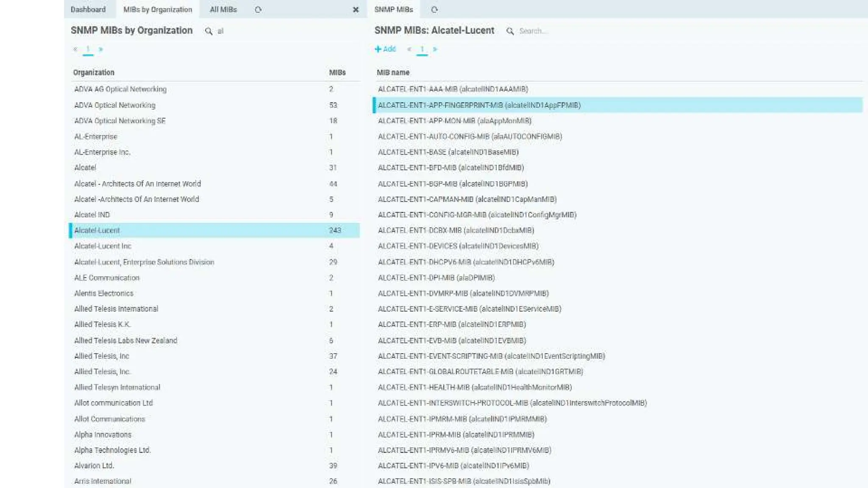Switch to the Dashboard tab
The width and height of the screenshot is (868, 488).
pos(88,9)
